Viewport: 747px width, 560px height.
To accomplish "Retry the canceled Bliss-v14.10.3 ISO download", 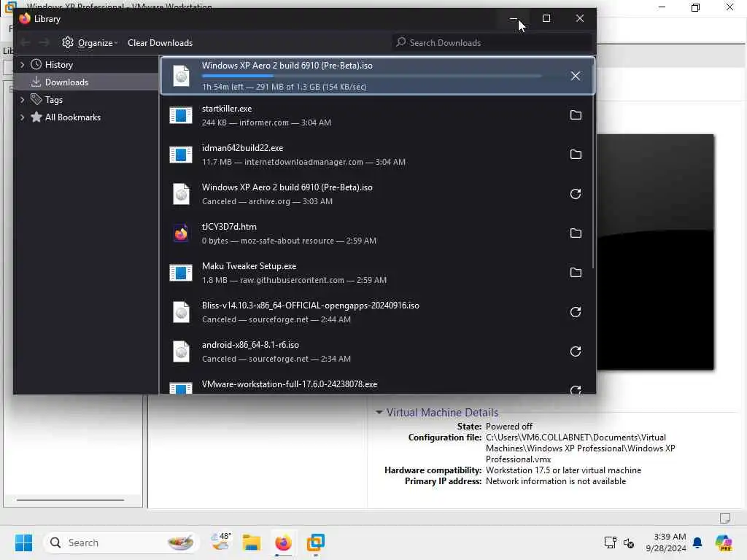I will click(576, 312).
